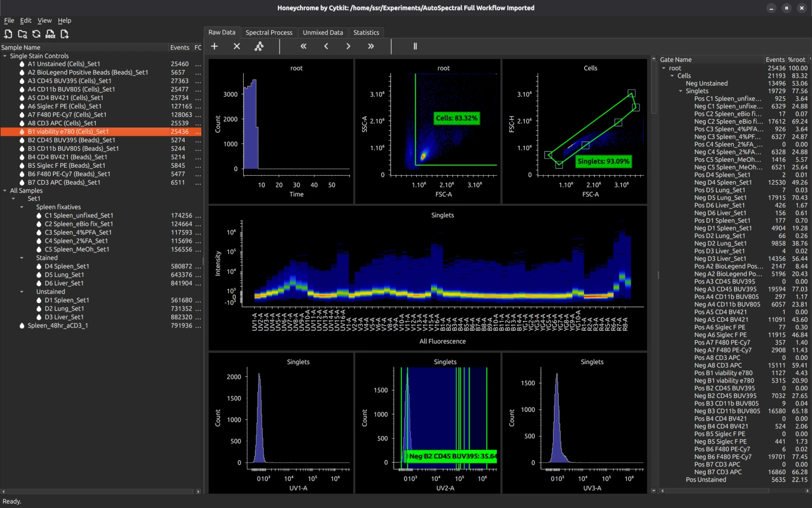The width and height of the screenshot is (812, 508).
Task: Click the Events column header in sample list
Action: point(180,48)
